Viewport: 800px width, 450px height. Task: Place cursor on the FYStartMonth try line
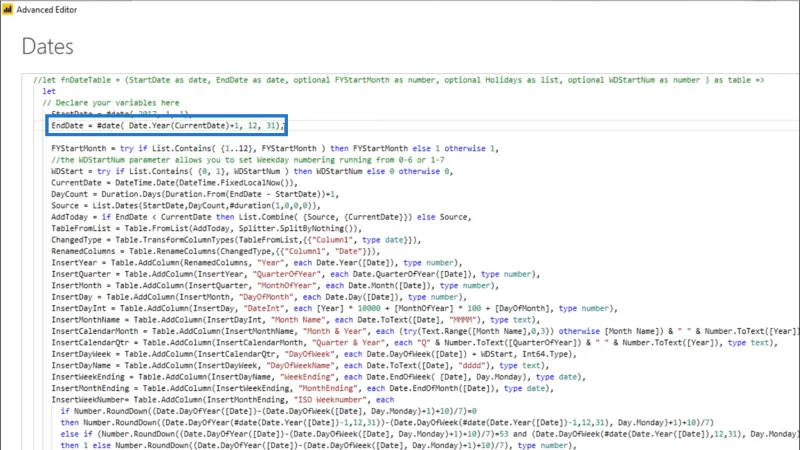274,148
